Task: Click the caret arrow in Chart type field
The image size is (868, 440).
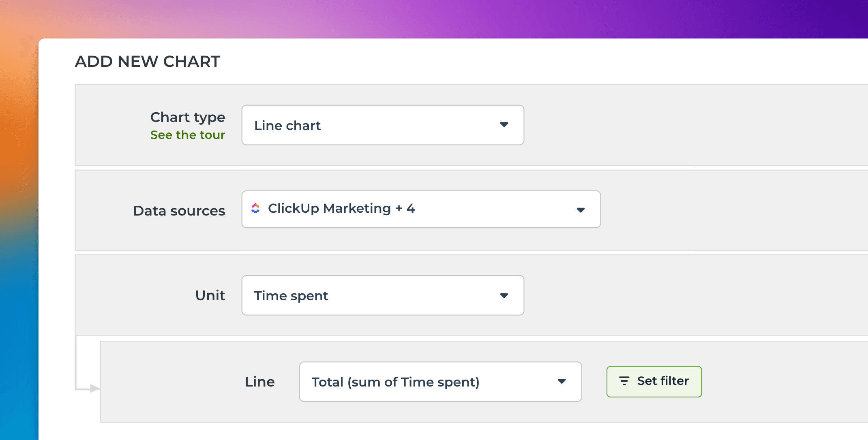Action: 504,125
